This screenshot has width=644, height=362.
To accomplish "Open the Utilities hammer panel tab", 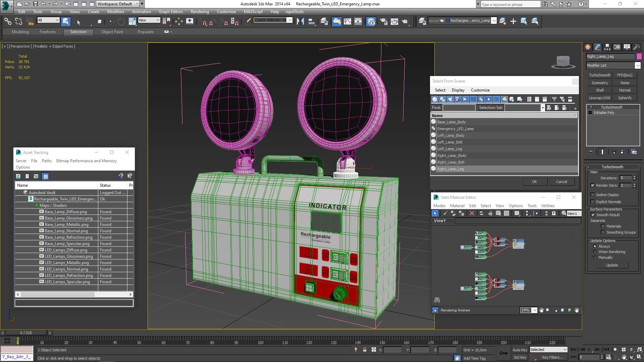I will pos(636,47).
